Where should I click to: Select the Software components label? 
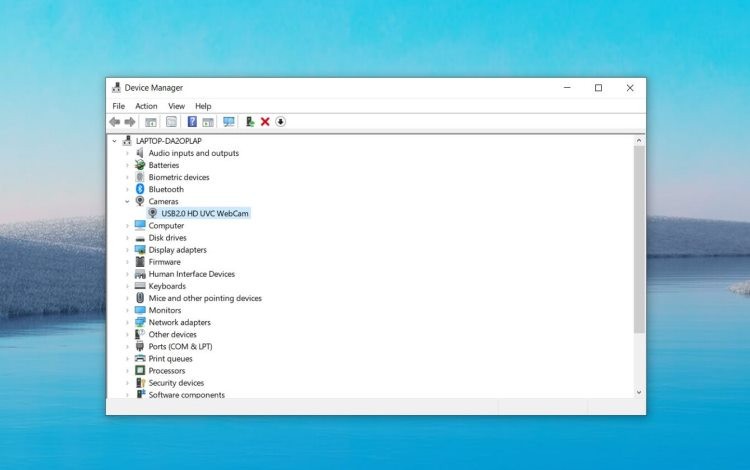pyautogui.click(x=187, y=394)
